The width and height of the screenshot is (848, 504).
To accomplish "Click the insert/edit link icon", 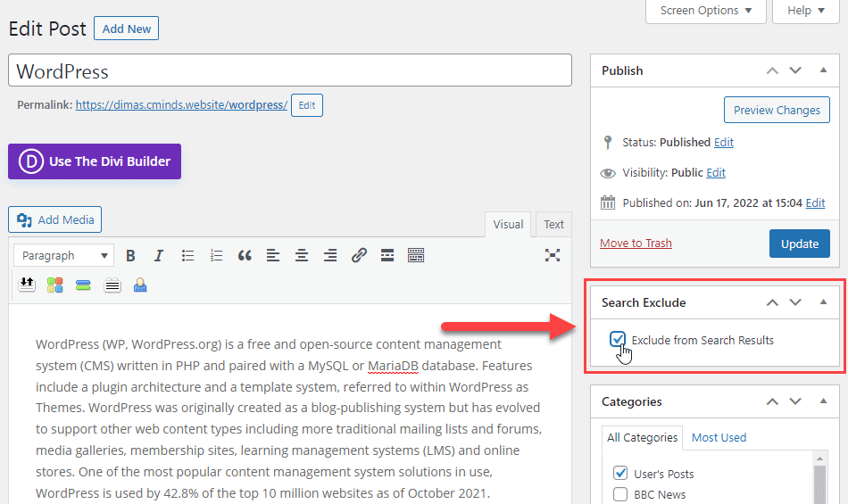I will pos(359,256).
